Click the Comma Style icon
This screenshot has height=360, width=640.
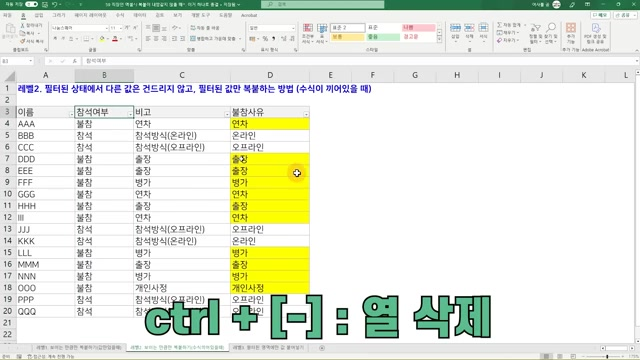[273, 38]
